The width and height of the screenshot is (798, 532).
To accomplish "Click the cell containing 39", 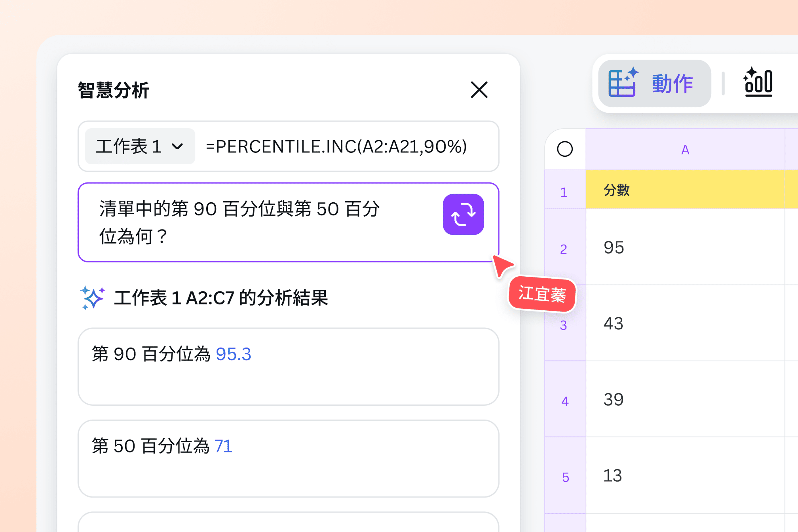I will point(685,399).
